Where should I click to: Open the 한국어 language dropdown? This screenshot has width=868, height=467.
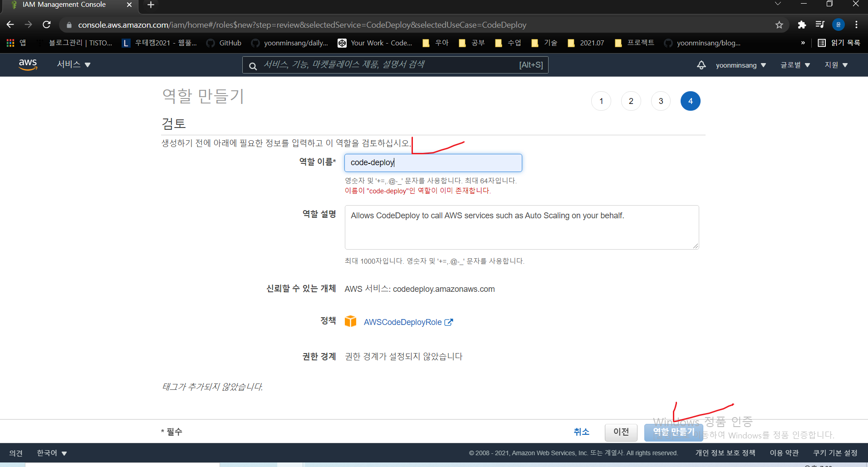pyautogui.click(x=52, y=453)
